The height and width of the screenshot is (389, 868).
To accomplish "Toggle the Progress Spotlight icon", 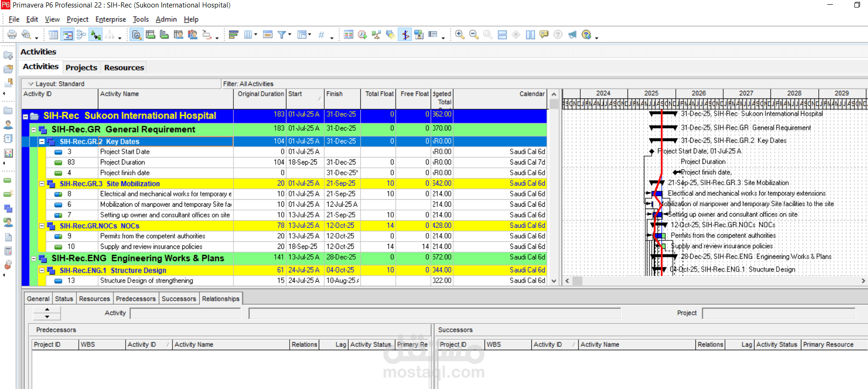I will pos(390,35).
